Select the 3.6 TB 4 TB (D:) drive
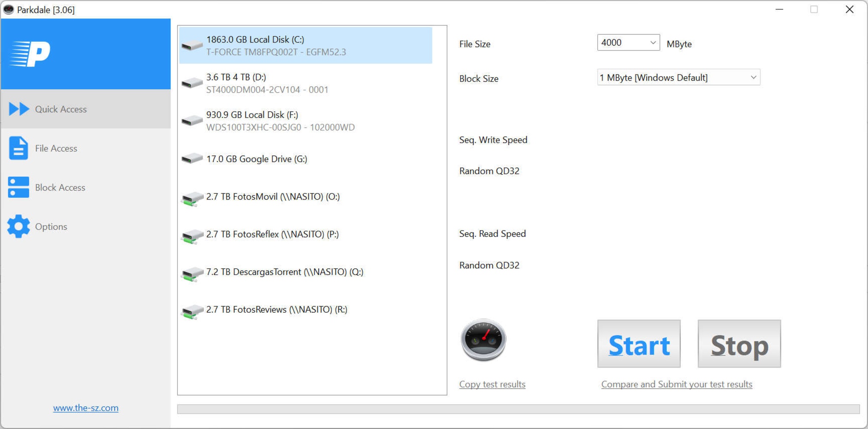Screen dimensions: 868x429 [x=306, y=83]
